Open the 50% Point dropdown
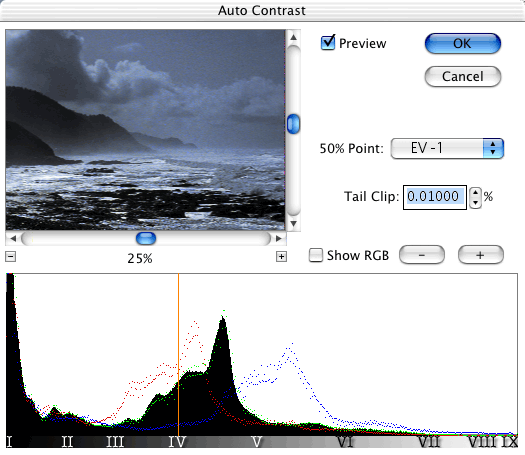The height and width of the screenshot is (455, 525). [x=447, y=148]
